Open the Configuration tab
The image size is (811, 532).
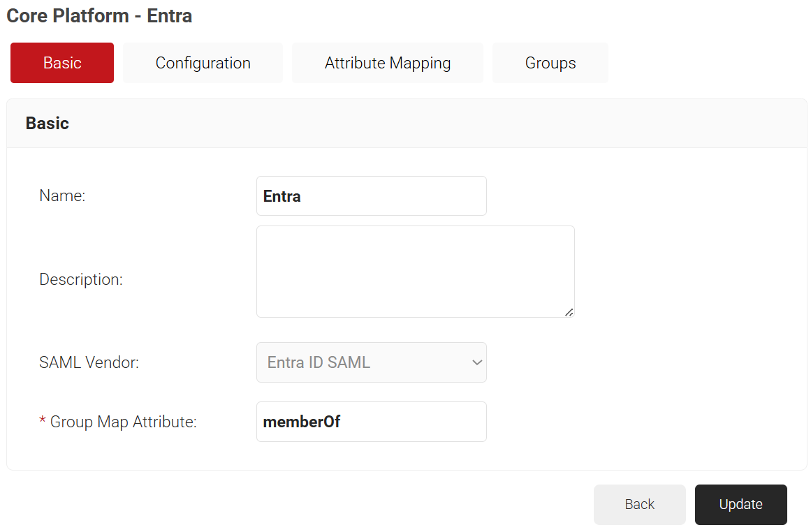coord(203,63)
